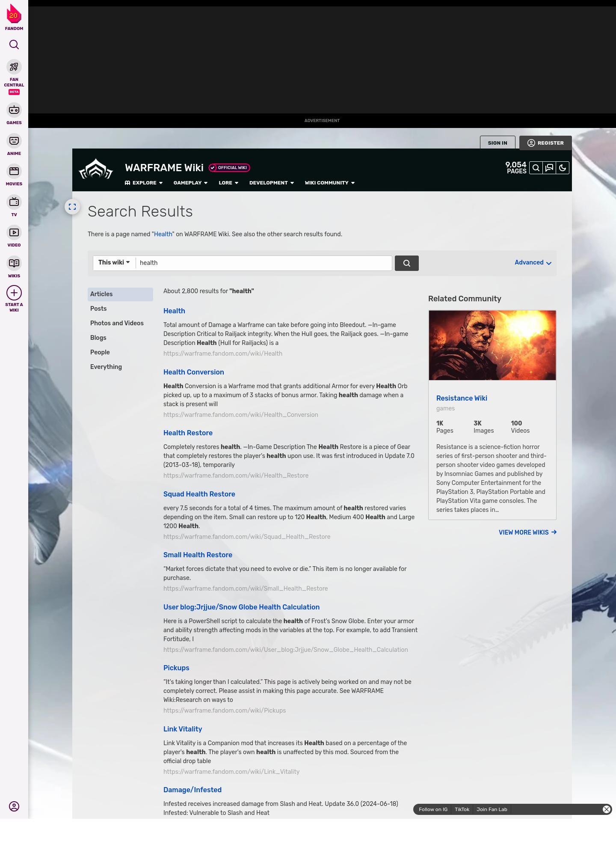Viewport: 616px width, 856px height.
Task: Open the TV sidebar icon
Action: [14, 202]
